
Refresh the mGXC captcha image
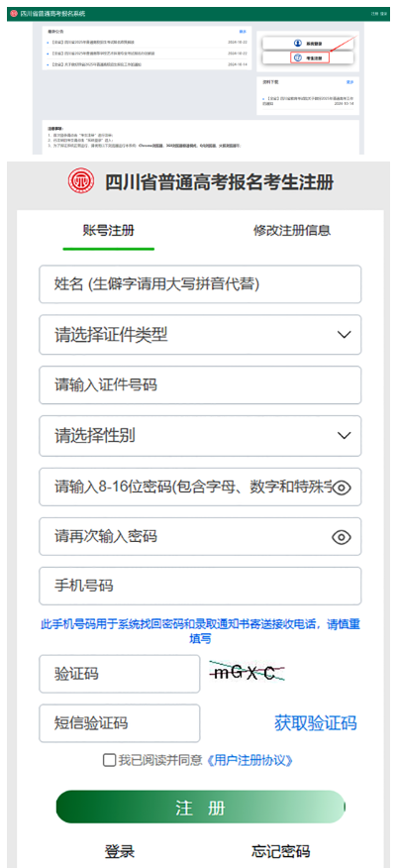[248, 673]
